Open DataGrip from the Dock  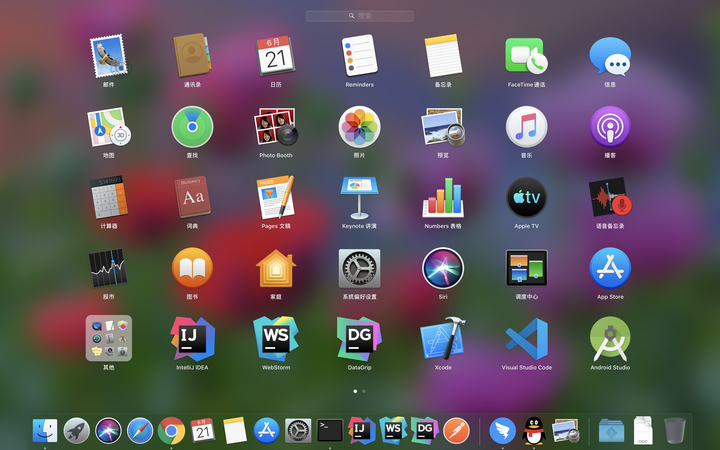(425, 431)
